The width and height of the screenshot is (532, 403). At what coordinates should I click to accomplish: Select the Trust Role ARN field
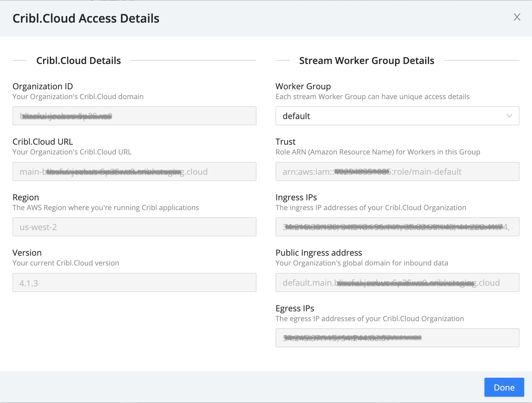click(x=397, y=171)
